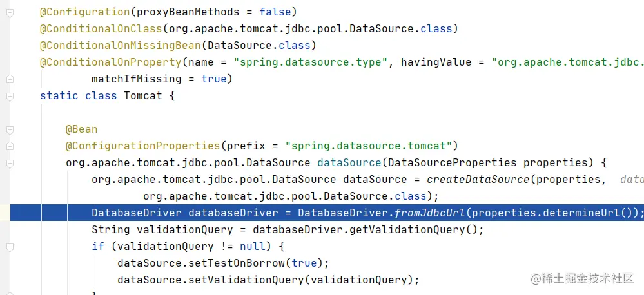Toggle fold marker on matchIfMissing line

point(10,79)
